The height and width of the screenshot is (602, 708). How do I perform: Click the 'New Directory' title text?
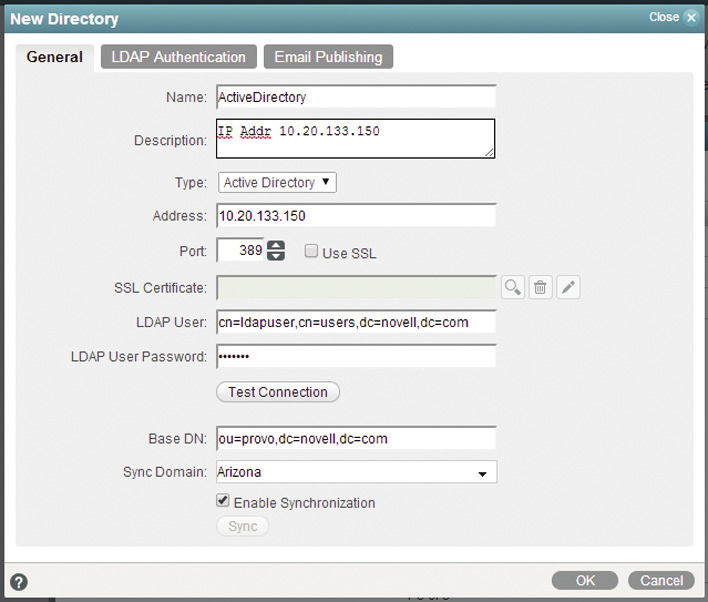coord(64,19)
